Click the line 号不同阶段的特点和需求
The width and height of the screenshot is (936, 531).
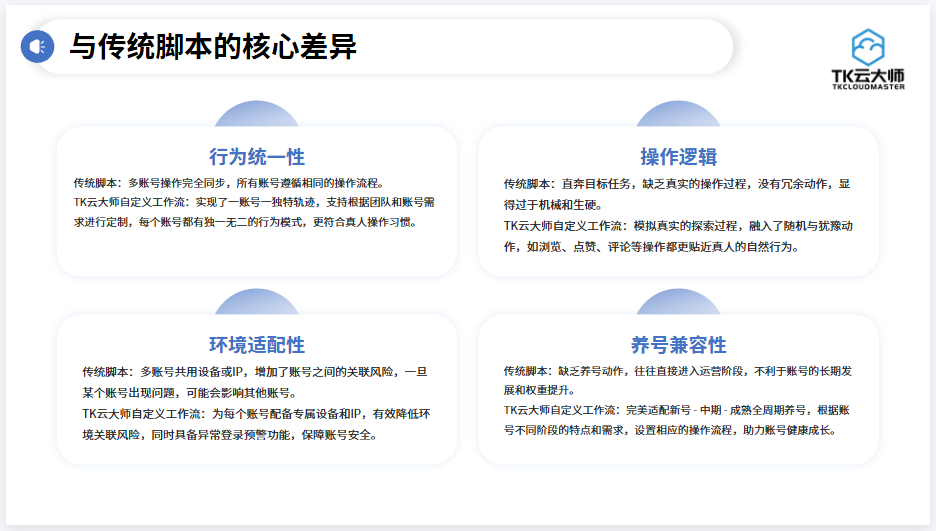[x=672, y=430]
